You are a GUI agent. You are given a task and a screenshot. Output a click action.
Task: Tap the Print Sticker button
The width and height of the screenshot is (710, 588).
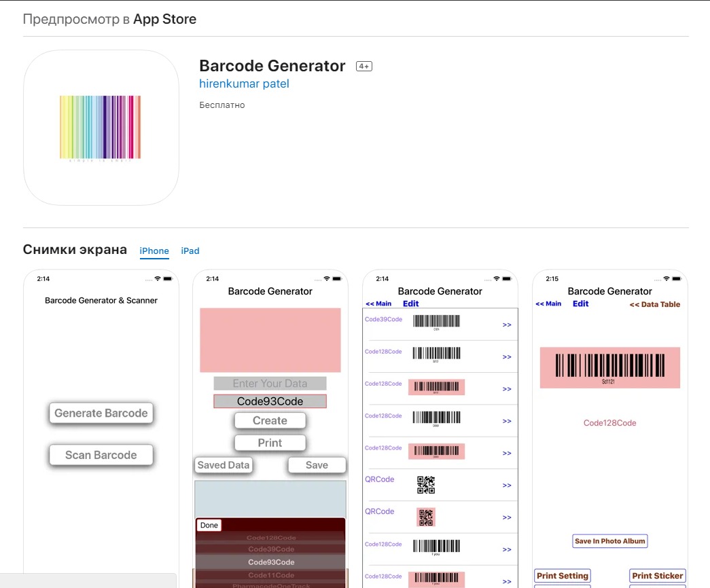click(x=658, y=576)
